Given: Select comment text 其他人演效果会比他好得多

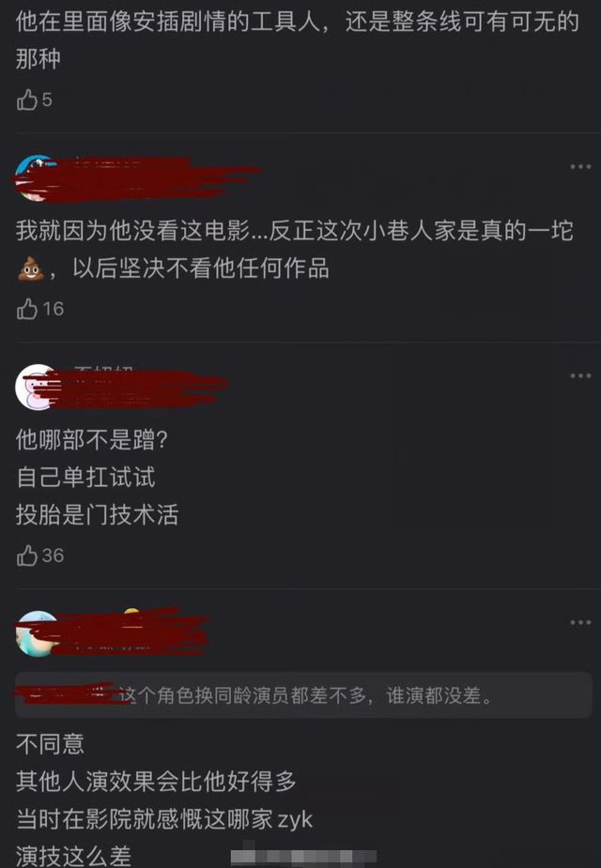Looking at the screenshot, I should (156, 781).
